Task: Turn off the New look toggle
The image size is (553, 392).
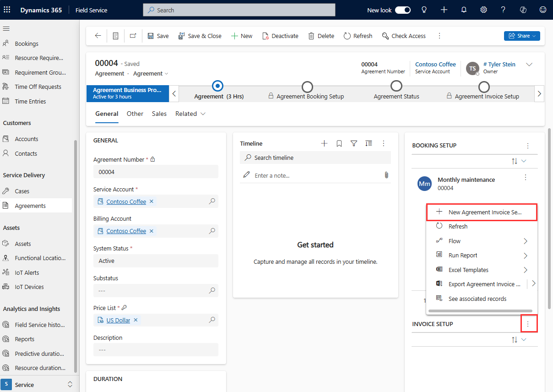Action: (402, 10)
